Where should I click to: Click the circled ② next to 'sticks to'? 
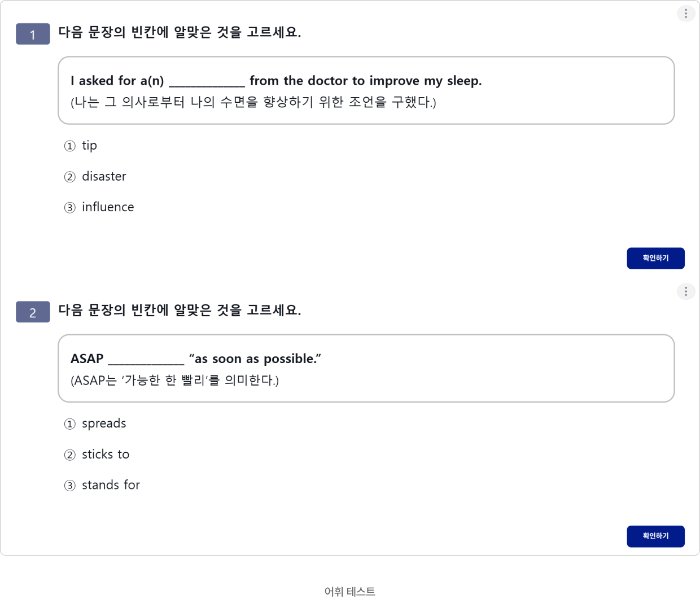(x=69, y=455)
